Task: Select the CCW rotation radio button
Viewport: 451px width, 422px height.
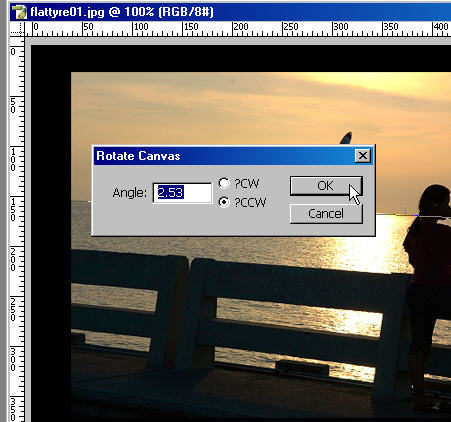Action: point(224,202)
